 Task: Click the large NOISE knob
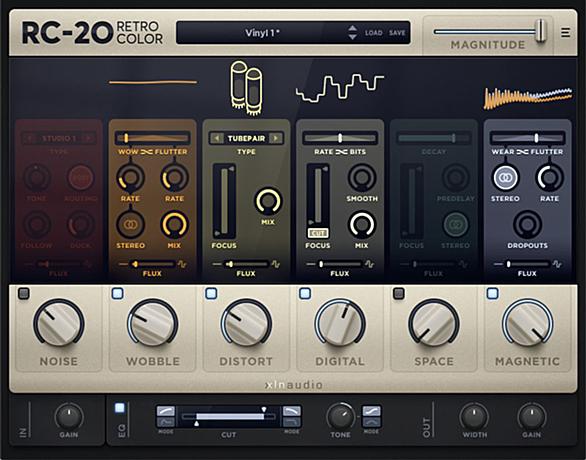tap(59, 322)
